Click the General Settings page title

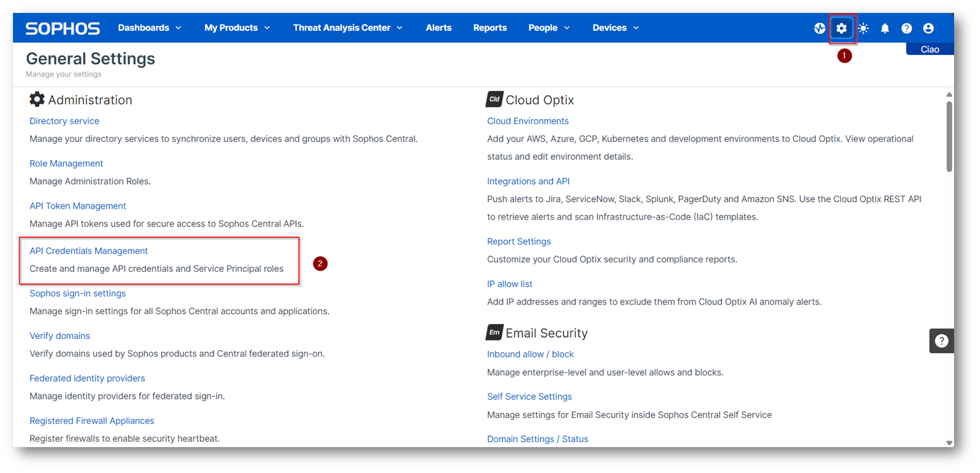91,59
